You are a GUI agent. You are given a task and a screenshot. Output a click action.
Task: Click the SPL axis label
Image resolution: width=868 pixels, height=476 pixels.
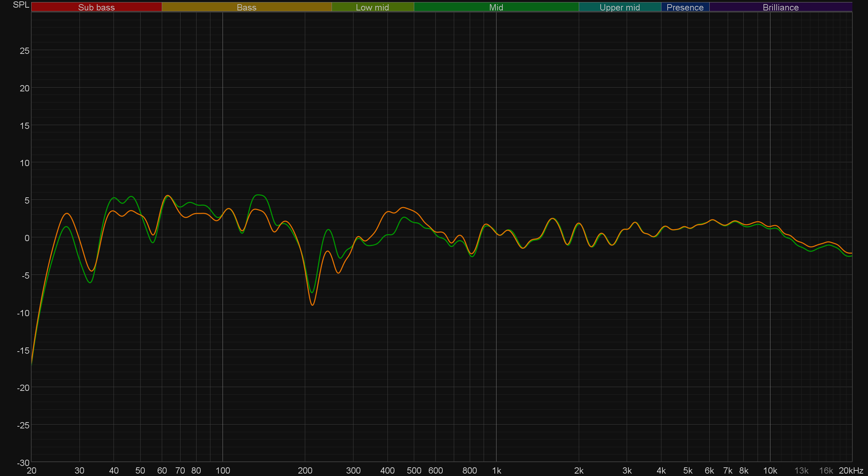[21, 5]
